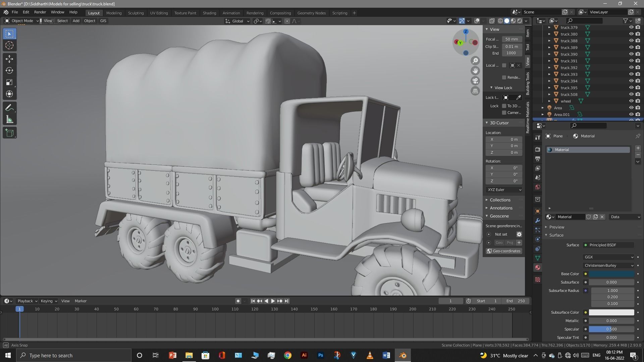
Task: Toggle the Render Region checkbox
Action: tap(504, 77)
